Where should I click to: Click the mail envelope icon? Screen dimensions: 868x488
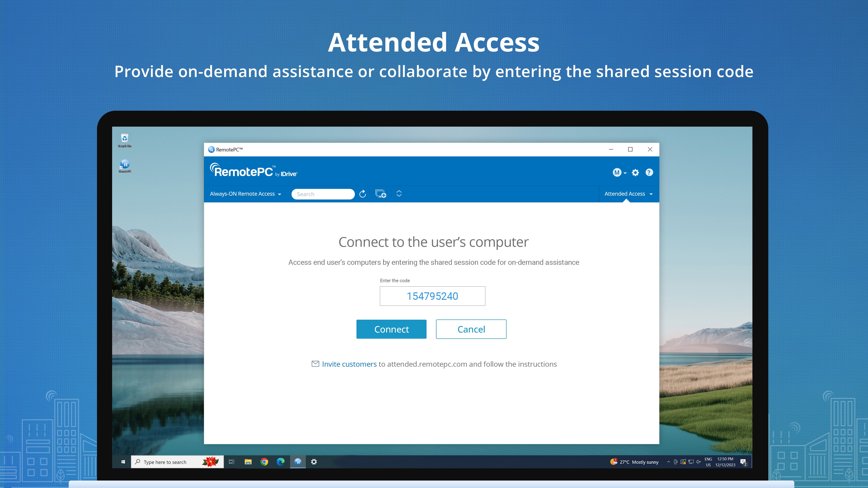tap(315, 364)
